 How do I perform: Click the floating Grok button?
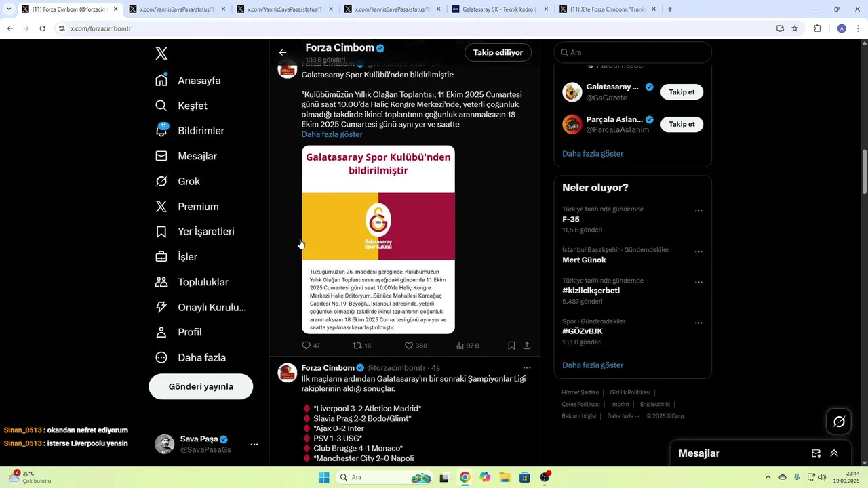point(839,422)
